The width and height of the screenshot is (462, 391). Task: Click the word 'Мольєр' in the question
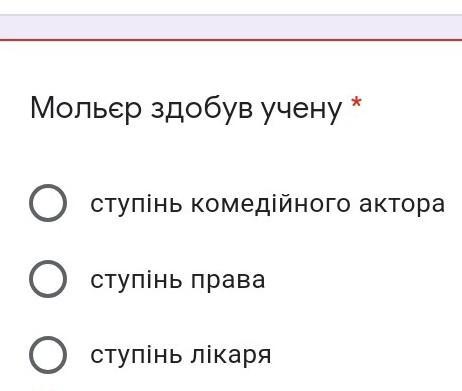[86, 108]
